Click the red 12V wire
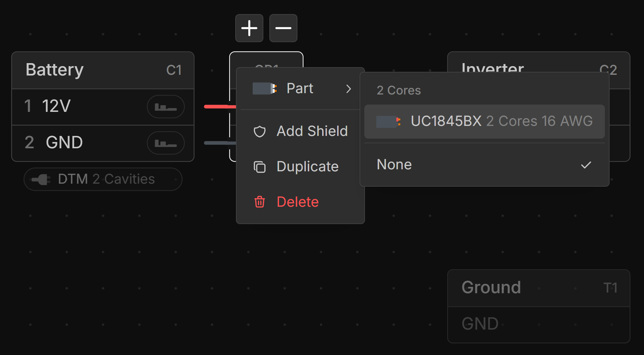This screenshot has height=355, width=644. (217, 107)
